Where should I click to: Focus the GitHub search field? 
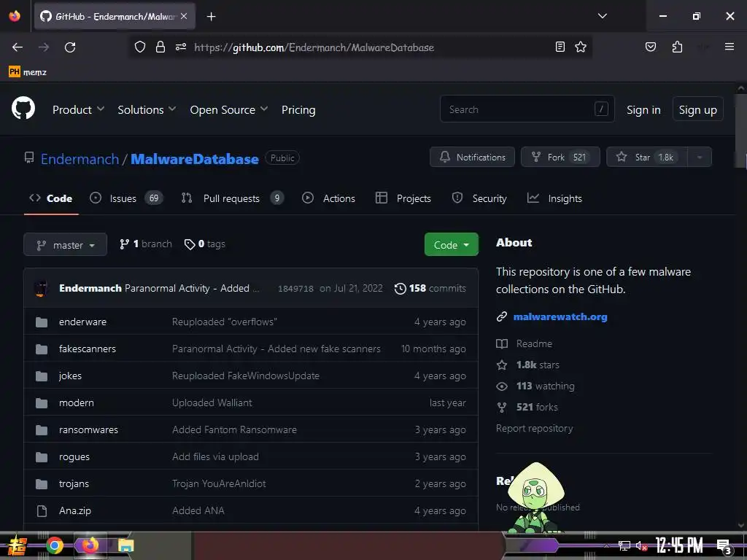[527, 109]
